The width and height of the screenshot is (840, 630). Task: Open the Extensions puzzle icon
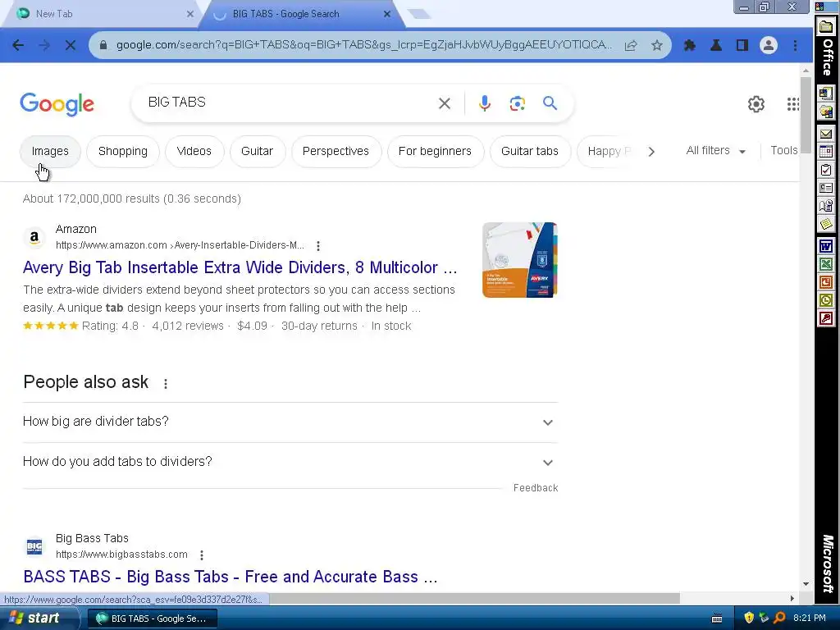click(690, 46)
